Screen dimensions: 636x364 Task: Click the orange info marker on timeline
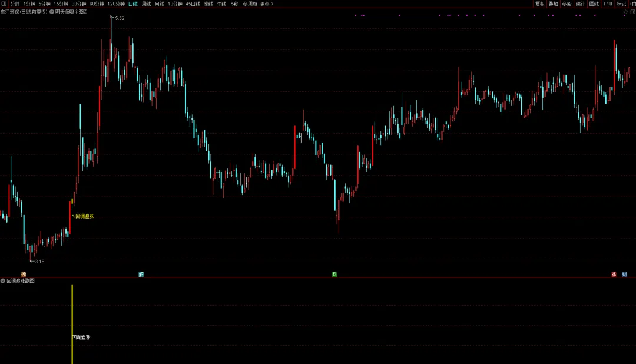click(x=24, y=274)
